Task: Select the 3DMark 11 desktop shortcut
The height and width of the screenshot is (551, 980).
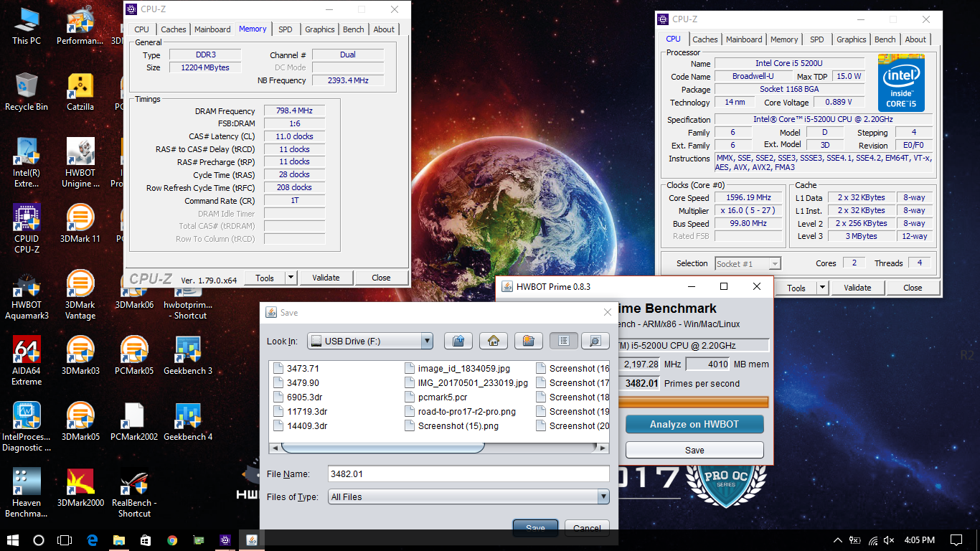Action: (80, 224)
